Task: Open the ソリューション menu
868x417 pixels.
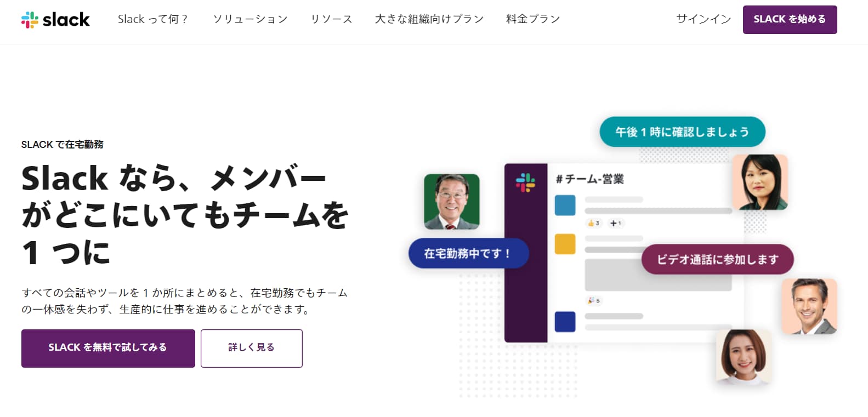Action: pos(250,19)
